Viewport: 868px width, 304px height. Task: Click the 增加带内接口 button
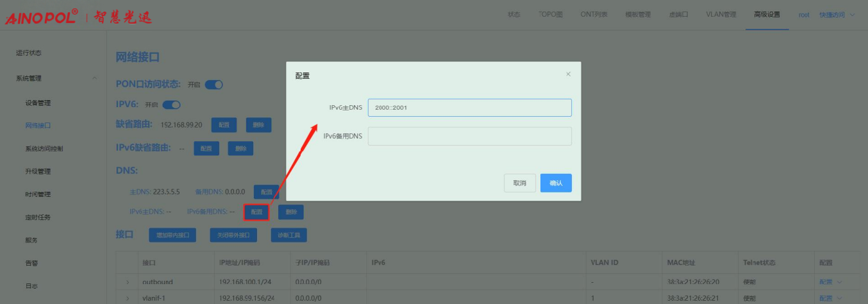[x=172, y=235]
